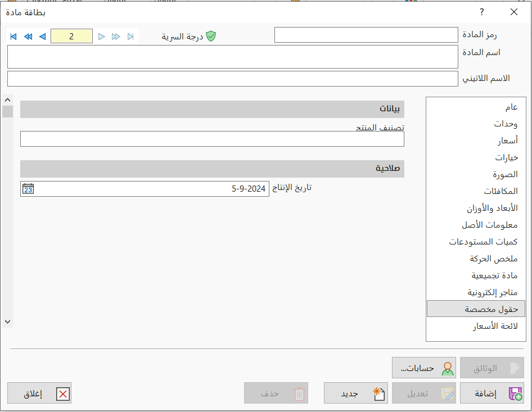The height and width of the screenshot is (412, 532).
Task: Select عام in the side list
Action: click(x=476, y=107)
